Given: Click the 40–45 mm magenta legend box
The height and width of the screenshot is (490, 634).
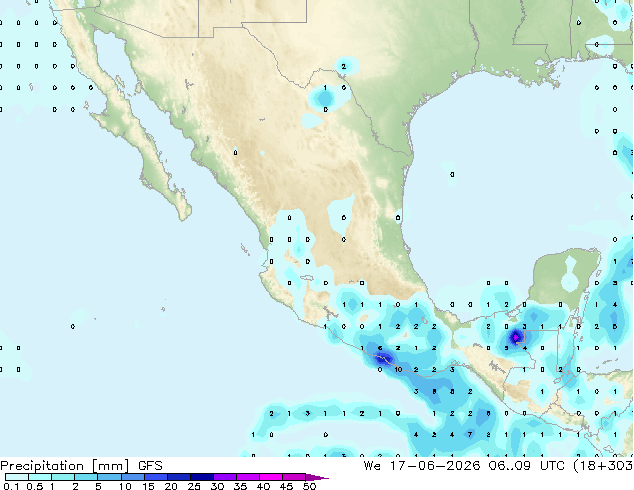Looking at the screenshot, I should (x=271, y=477).
